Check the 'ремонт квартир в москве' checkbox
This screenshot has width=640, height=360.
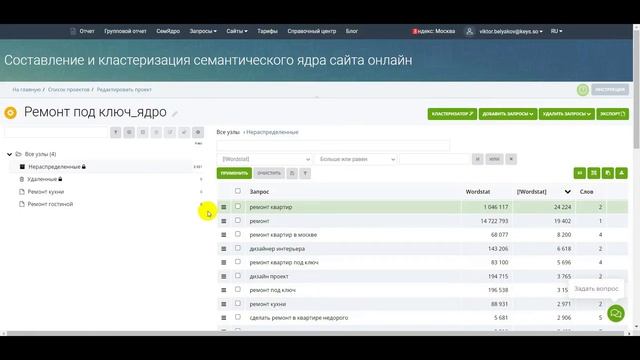[238, 234]
